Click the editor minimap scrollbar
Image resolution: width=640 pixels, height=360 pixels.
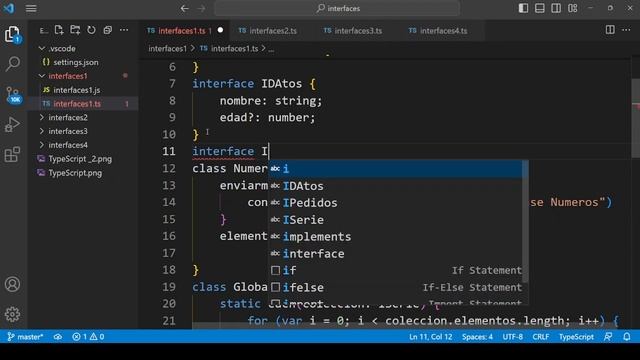point(636,118)
